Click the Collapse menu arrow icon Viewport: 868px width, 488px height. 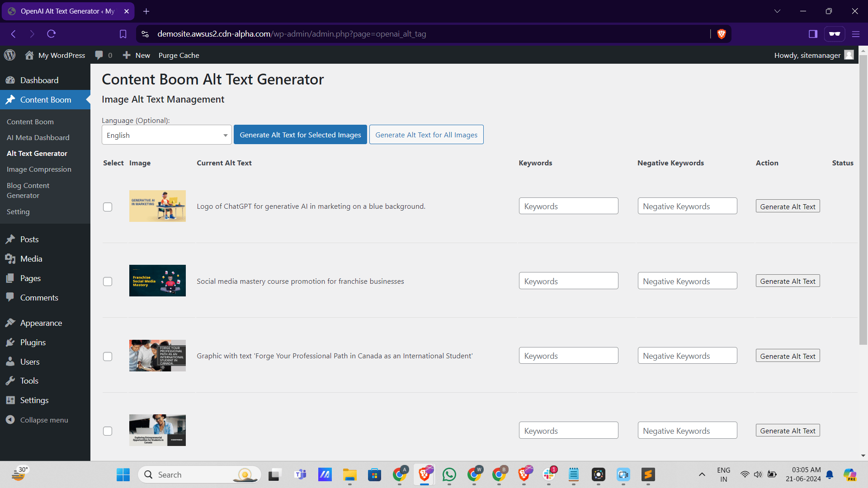[10, 420]
